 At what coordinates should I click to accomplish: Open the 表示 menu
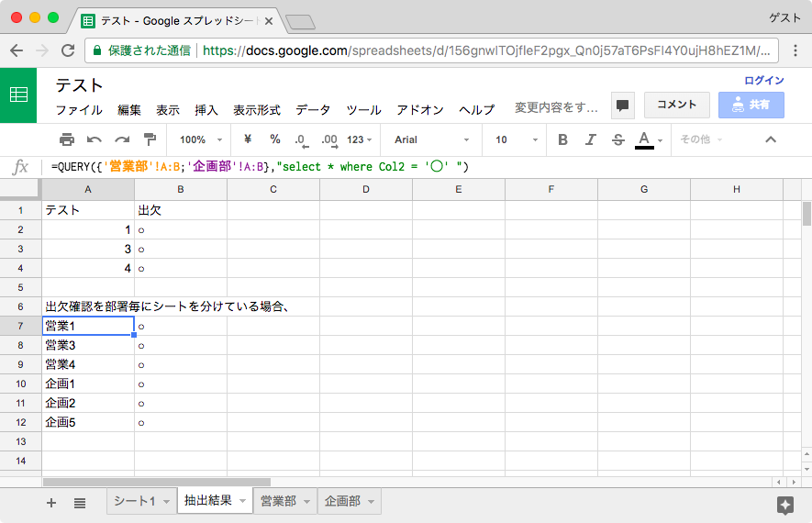pyautogui.click(x=168, y=110)
